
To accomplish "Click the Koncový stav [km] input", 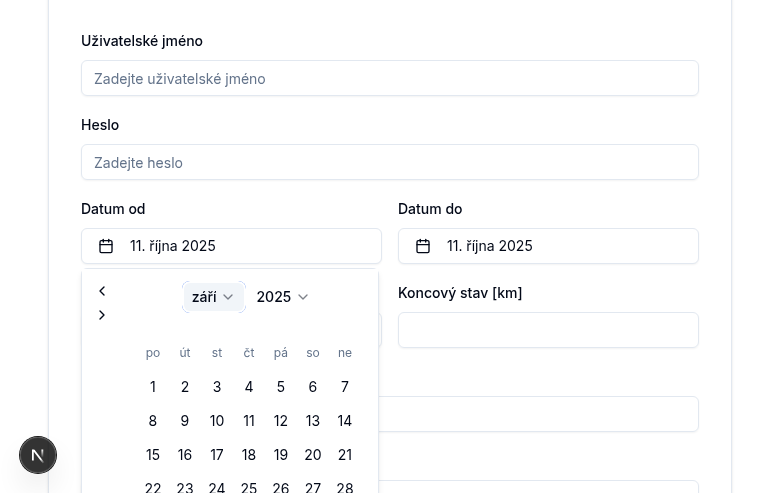I will (548, 330).
